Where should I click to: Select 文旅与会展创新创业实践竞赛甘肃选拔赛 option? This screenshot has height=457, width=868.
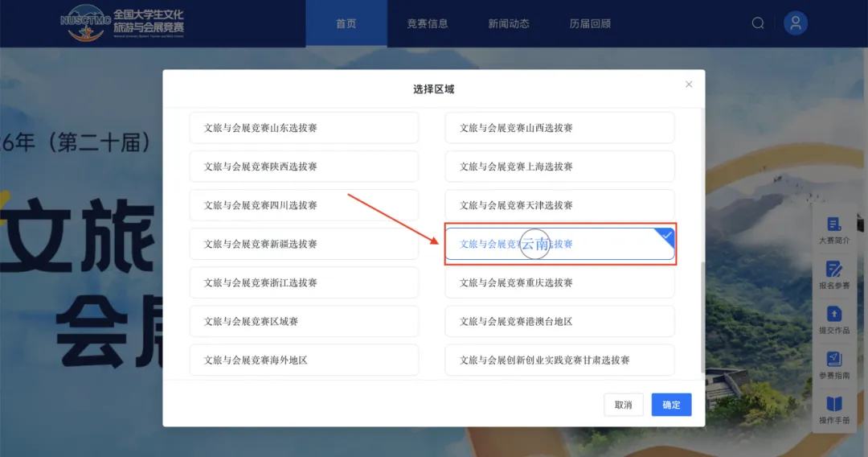[559, 360]
